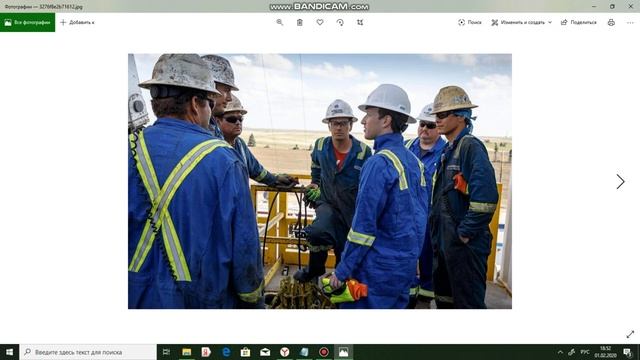Select the Photos app taskbar icon
The height and width of the screenshot is (360, 640).
point(343,352)
